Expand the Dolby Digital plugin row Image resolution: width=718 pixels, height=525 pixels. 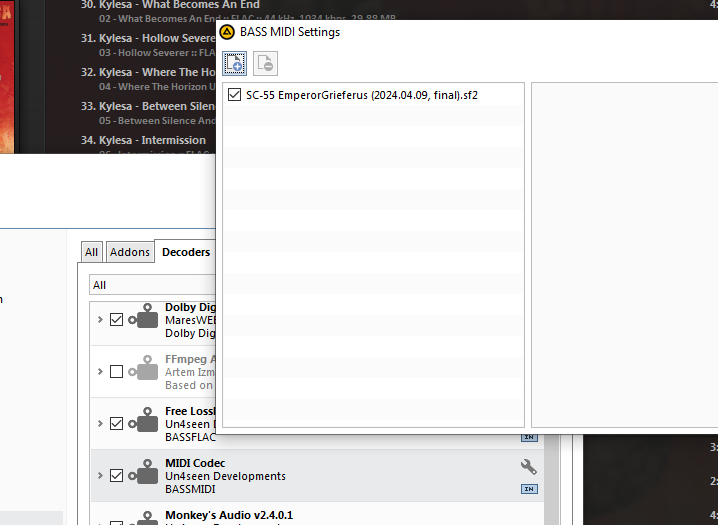(x=100, y=319)
